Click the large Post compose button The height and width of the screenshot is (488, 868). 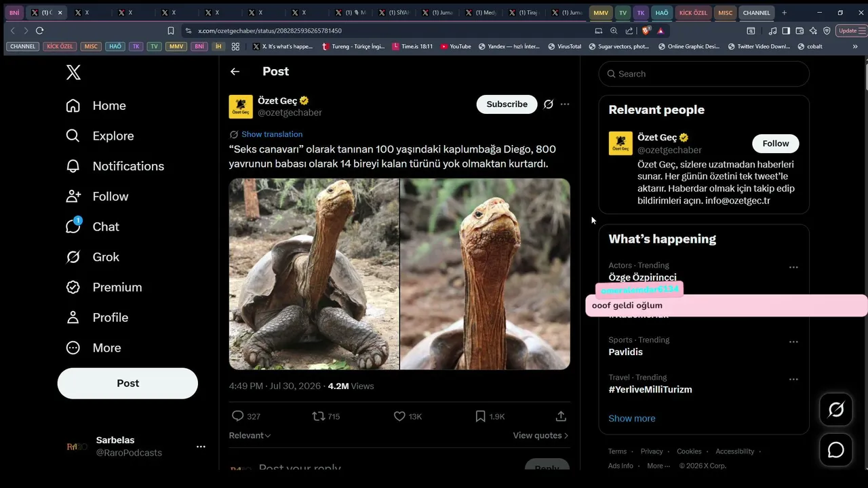coord(127,383)
